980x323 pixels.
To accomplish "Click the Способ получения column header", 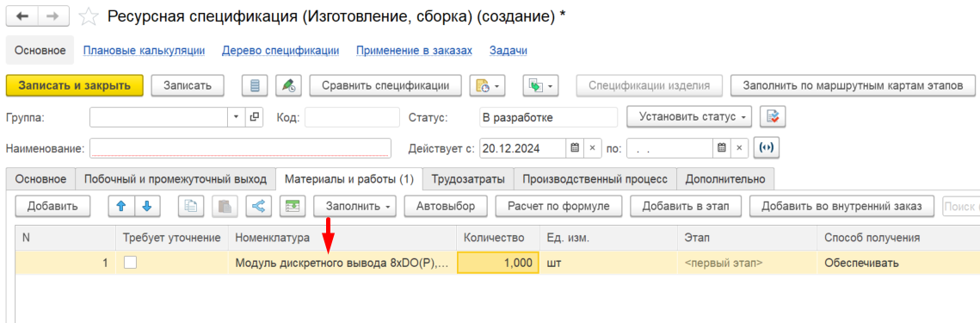I will coord(898,238).
